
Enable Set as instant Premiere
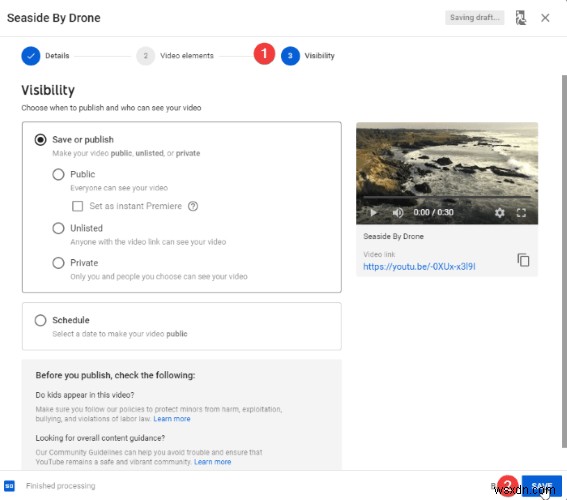[77, 206]
